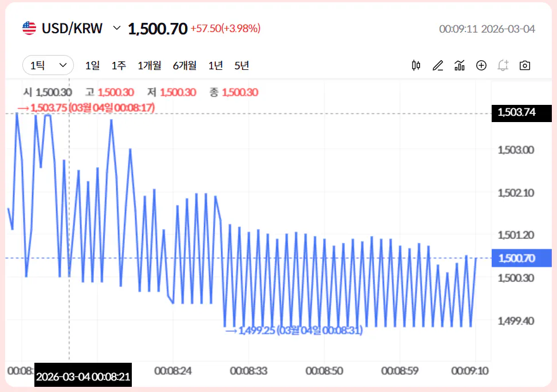Open the 1틱 interval dropdown
557x392 pixels.
pyautogui.click(x=48, y=65)
